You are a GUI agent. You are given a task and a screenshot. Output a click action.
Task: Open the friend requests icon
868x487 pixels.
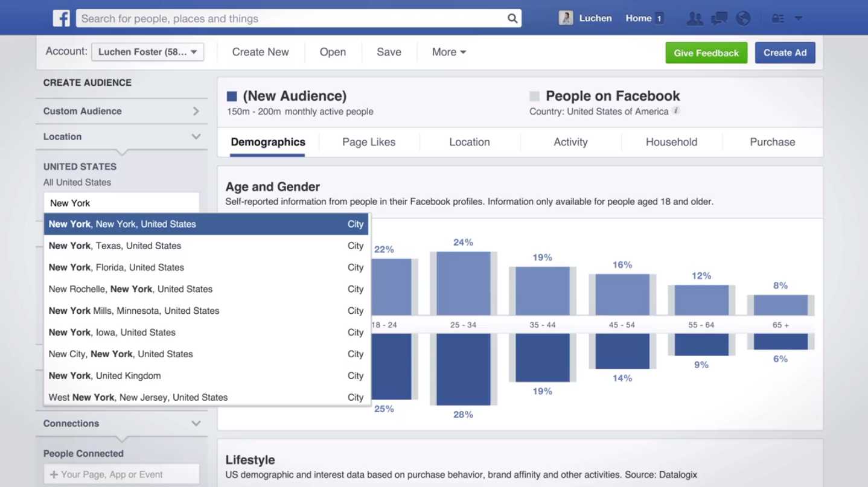point(695,19)
